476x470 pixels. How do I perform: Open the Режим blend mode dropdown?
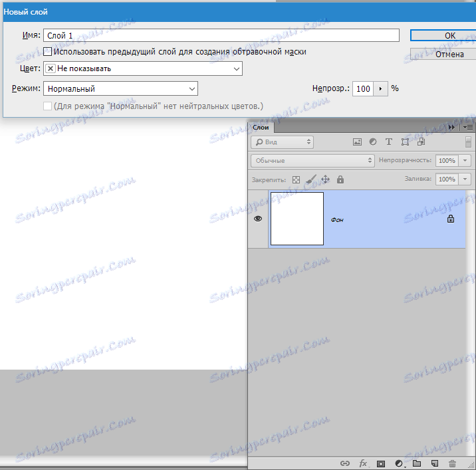(121, 88)
